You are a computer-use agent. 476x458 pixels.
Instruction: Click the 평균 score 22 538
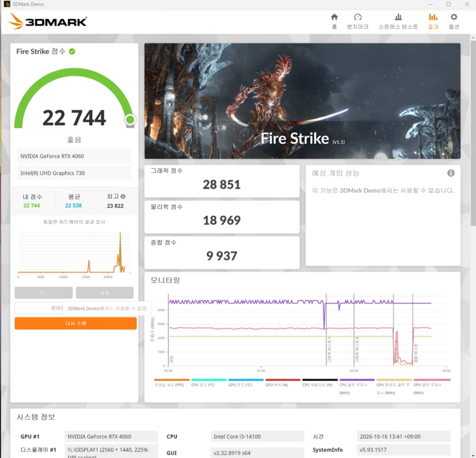[73, 206]
